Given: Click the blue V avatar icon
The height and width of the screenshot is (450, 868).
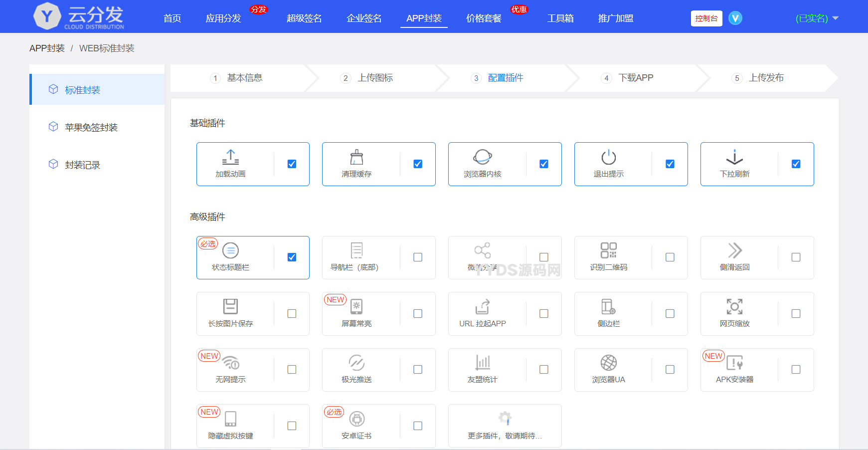Looking at the screenshot, I should (735, 18).
